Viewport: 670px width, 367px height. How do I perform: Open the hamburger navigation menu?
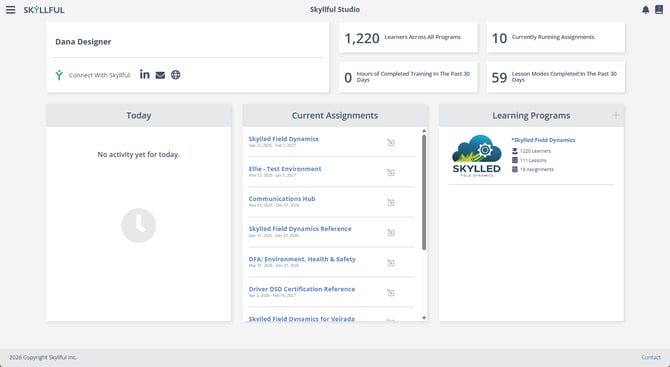pyautogui.click(x=11, y=10)
